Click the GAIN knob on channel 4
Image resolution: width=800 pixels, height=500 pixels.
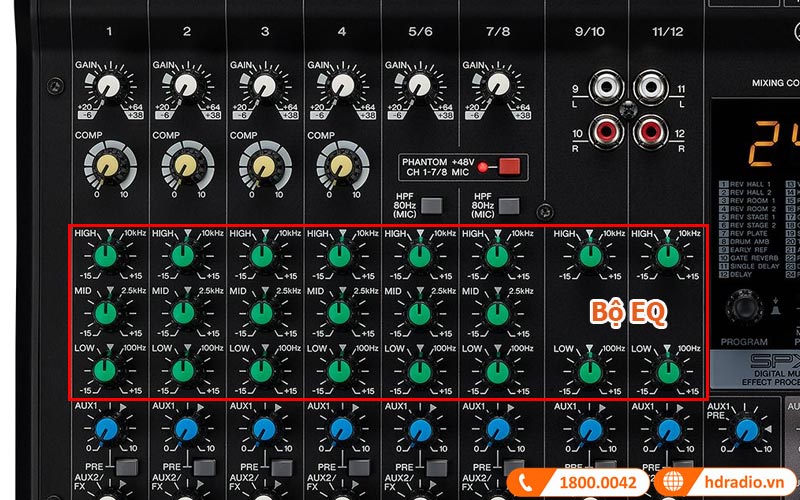(x=342, y=85)
